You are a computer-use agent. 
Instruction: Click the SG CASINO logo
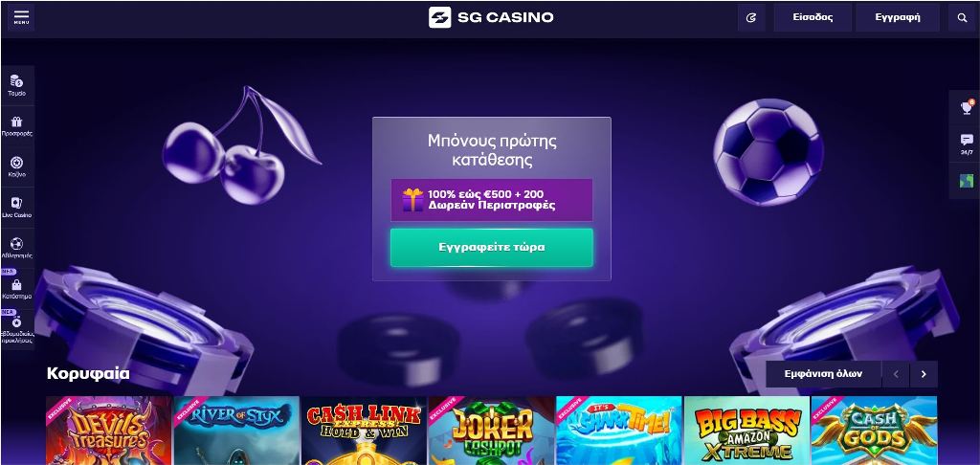click(x=491, y=17)
